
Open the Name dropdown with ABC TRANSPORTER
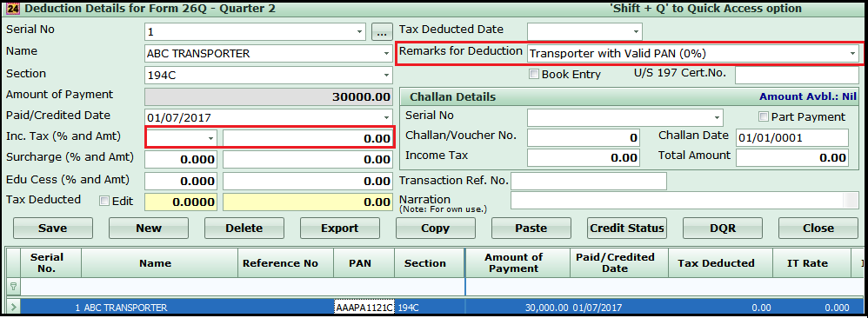tap(386, 54)
